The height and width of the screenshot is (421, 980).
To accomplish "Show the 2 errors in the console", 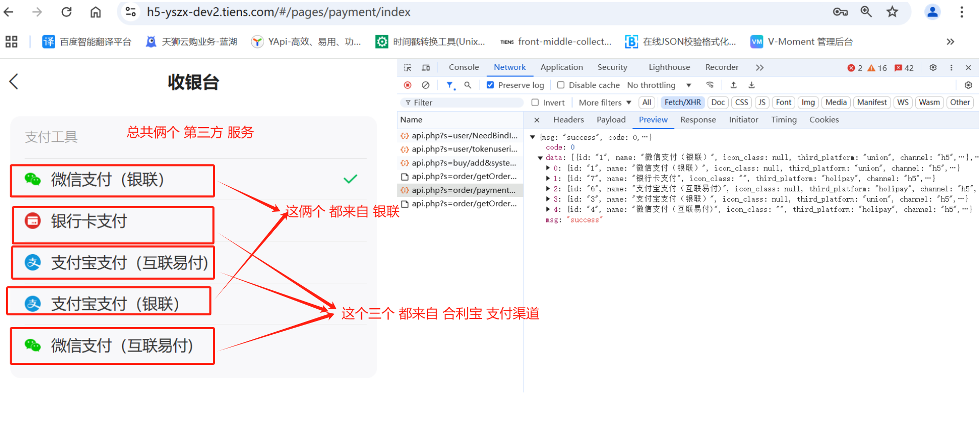I will tap(855, 68).
